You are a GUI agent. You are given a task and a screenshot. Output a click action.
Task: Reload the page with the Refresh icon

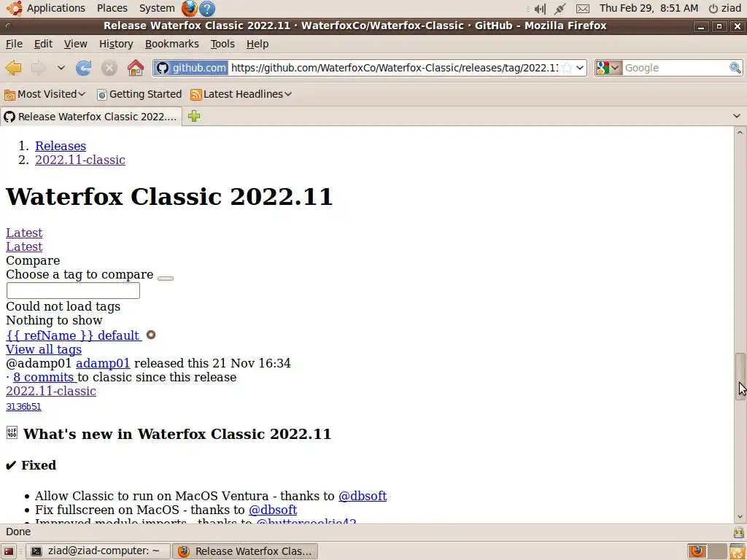click(83, 68)
